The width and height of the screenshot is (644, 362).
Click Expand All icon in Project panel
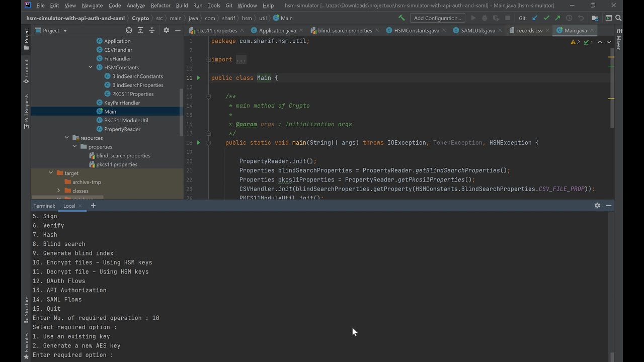pyautogui.click(x=140, y=30)
